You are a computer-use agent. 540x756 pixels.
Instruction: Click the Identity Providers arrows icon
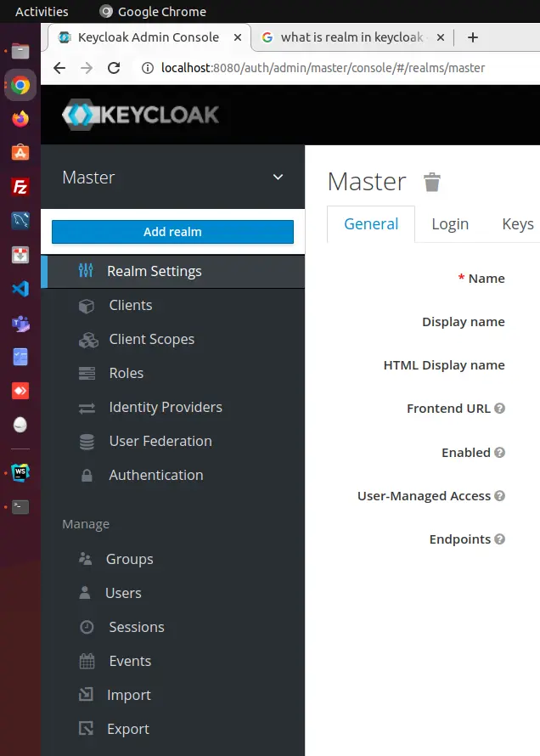click(x=87, y=409)
